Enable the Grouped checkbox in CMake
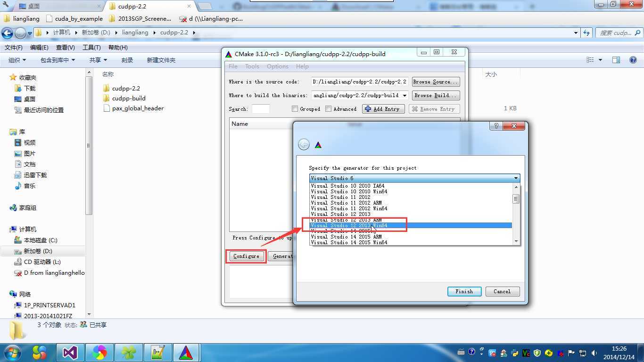Image resolution: width=644 pixels, height=362 pixels. click(295, 109)
